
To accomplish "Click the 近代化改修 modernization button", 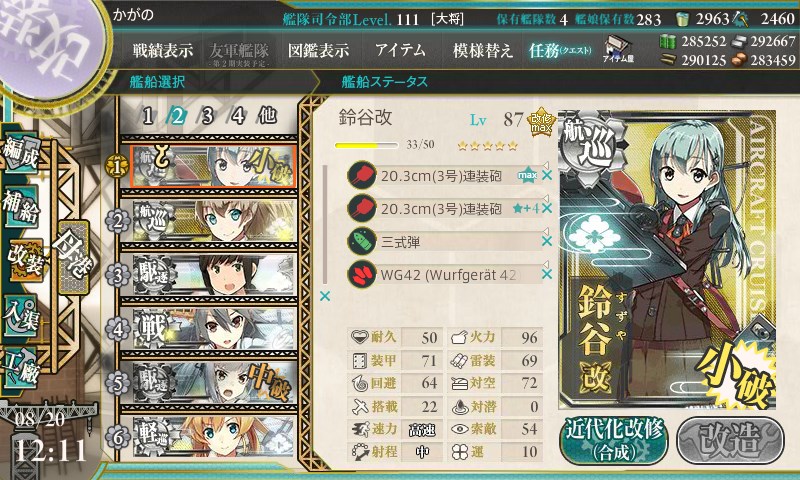I will 614,441.
